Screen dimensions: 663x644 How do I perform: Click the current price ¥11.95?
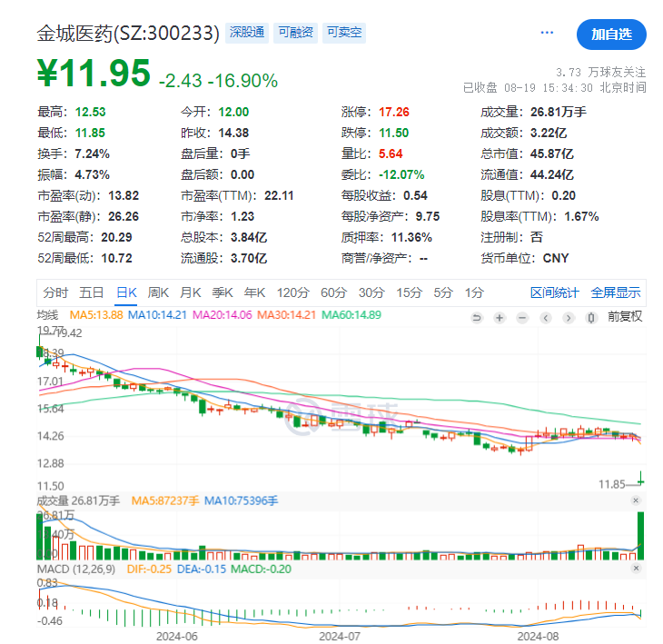94,74
